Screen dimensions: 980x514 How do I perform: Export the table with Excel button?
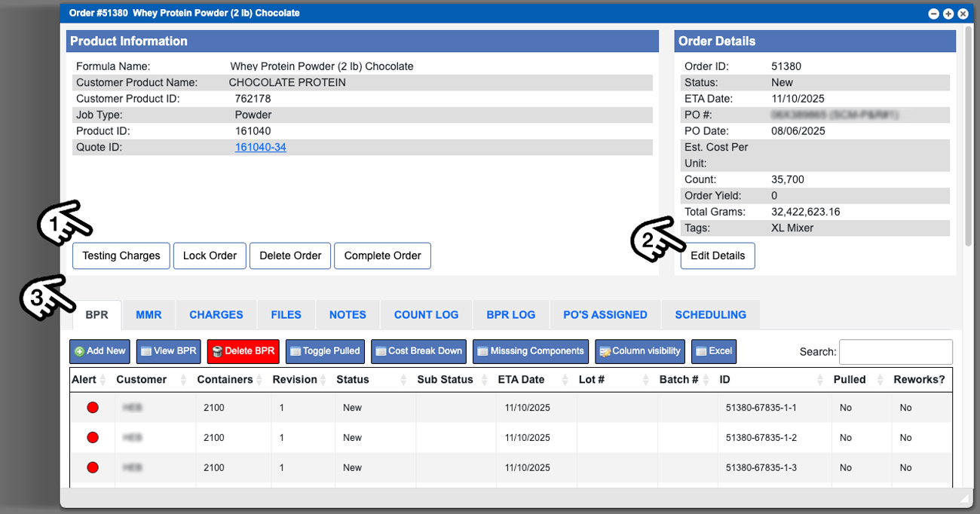pyautogui.click(x=713, y=351)
